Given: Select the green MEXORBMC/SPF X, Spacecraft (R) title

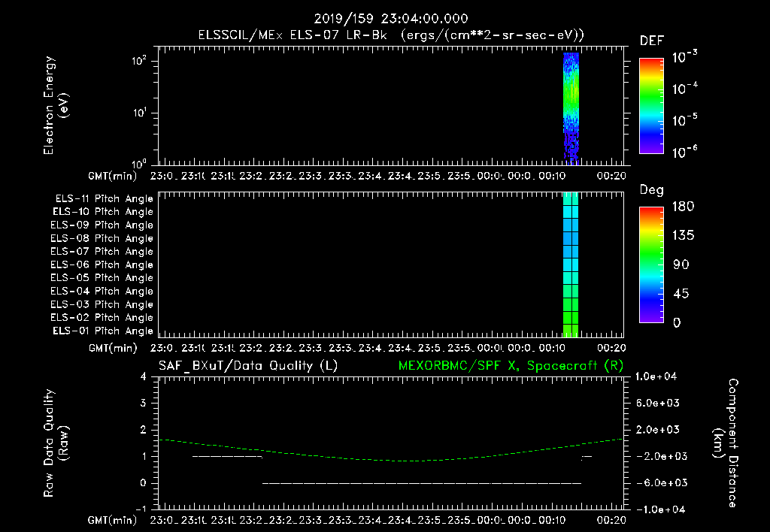Looking at the screenshot, I should click(x=511, y=366).
